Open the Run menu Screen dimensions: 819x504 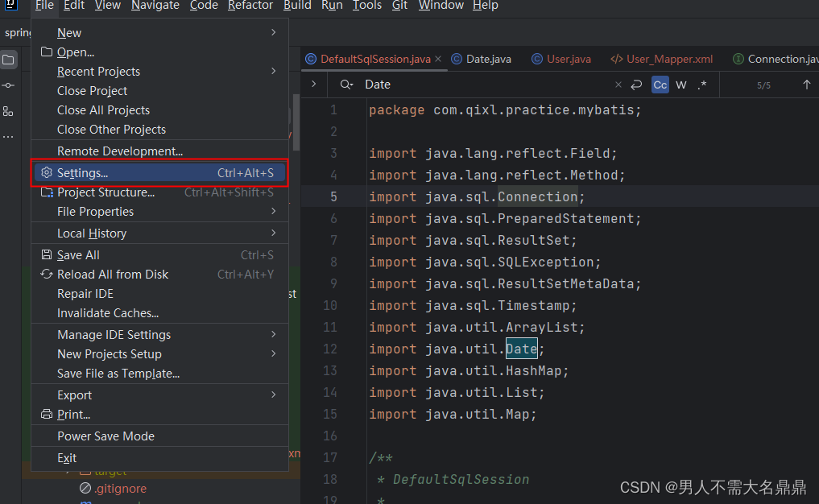[333, 6]
